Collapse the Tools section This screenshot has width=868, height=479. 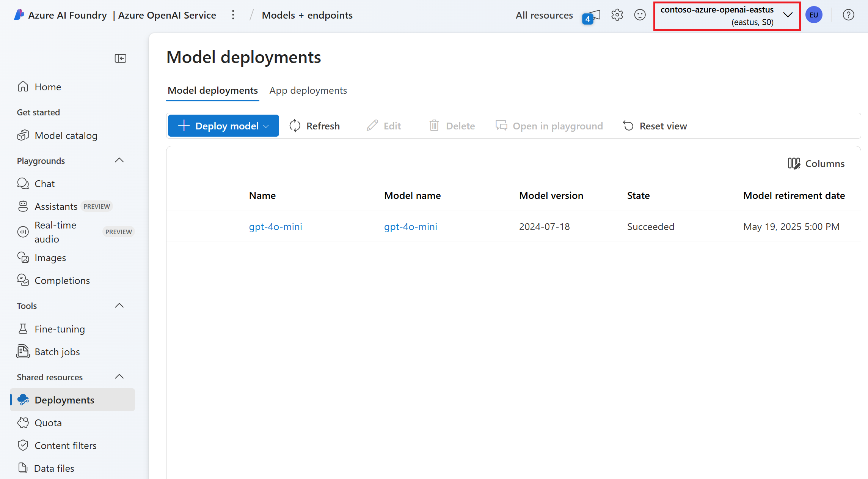click(x=119, y=306)
